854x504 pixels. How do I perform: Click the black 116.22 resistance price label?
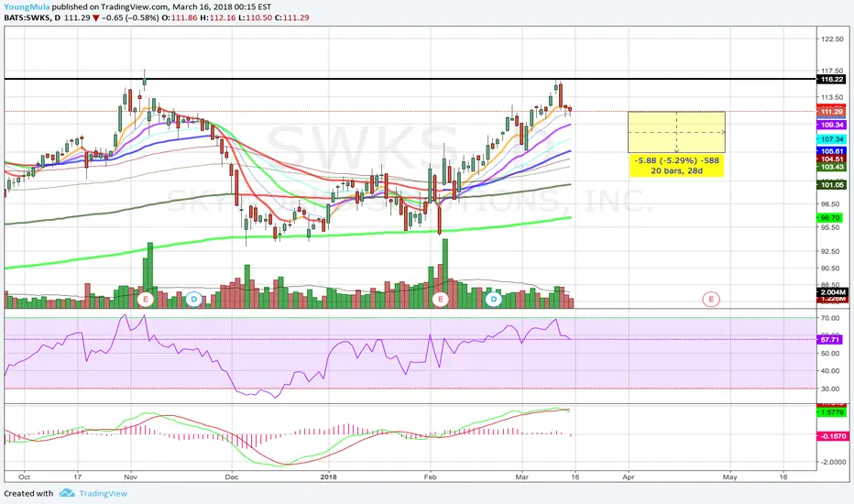(x=832, y=80)
